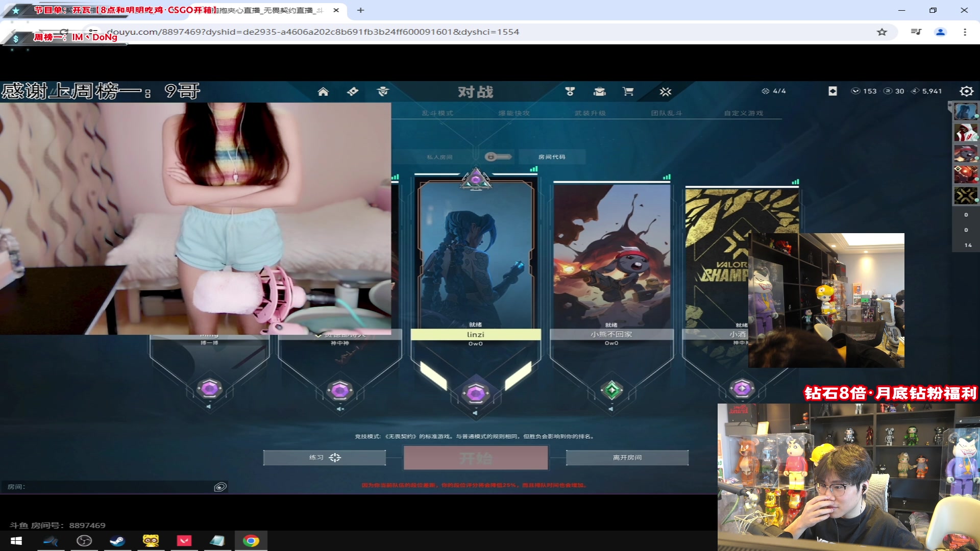The width and height of the screenshot is (980, 551).
Task: Open game settings gear icon
Action: [966, 91]
